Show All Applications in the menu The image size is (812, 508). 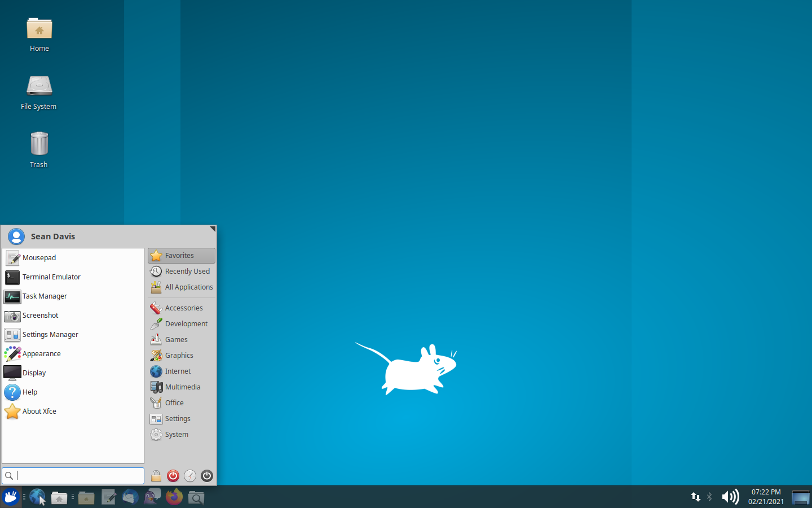tap(188, 287)
